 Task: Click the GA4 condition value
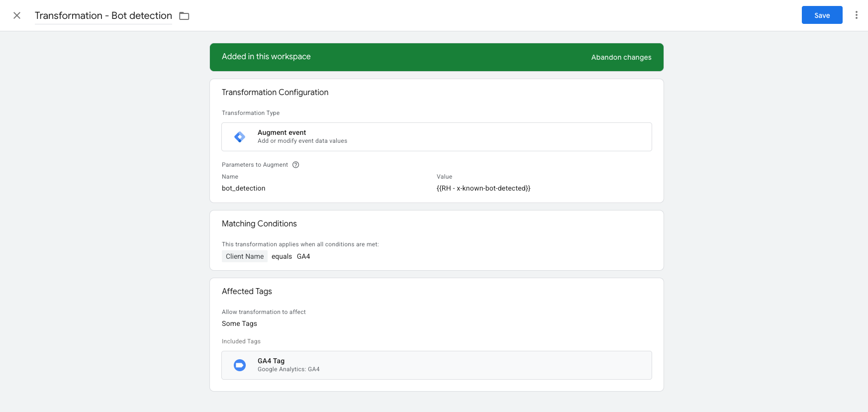(303, 256)
